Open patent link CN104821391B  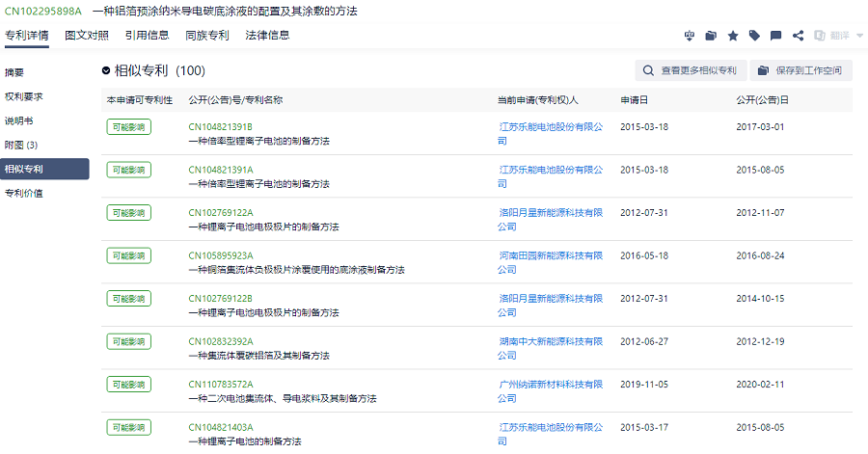coord(220,127)
